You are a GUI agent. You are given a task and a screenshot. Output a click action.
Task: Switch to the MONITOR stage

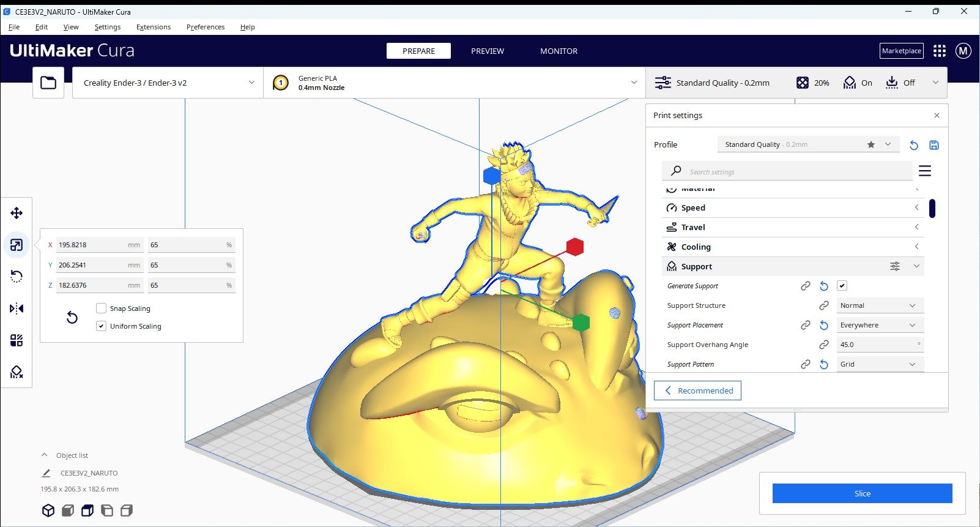559,51
